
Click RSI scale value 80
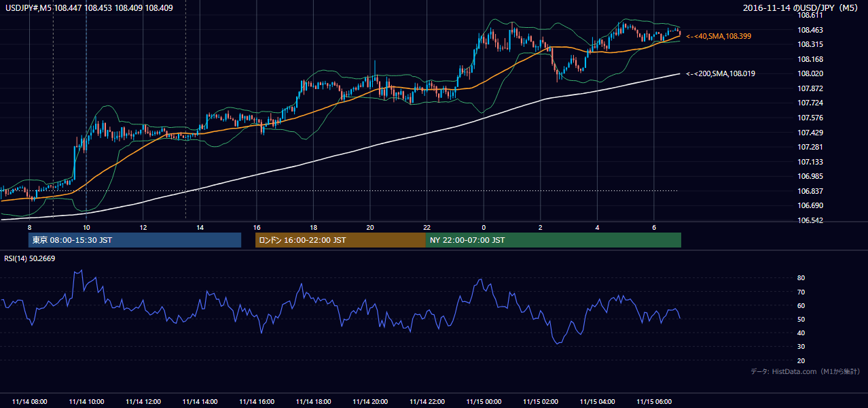tap(801, 278)
